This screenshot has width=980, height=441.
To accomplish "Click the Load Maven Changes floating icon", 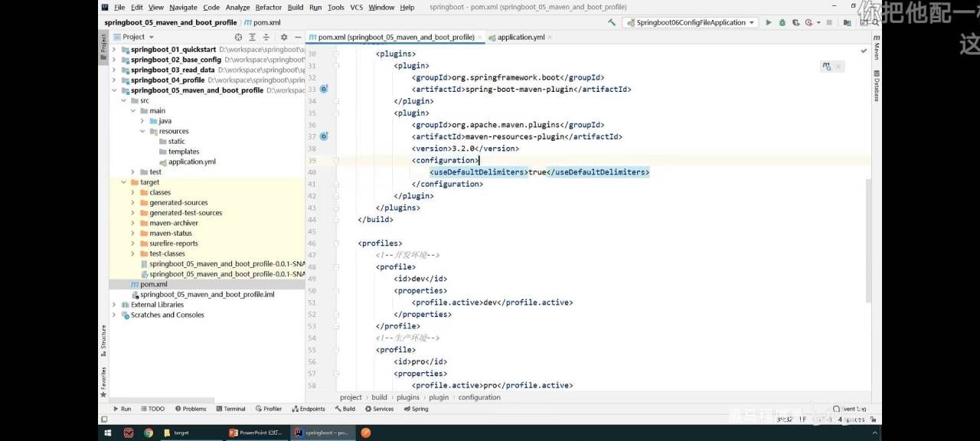I will 826,67.
